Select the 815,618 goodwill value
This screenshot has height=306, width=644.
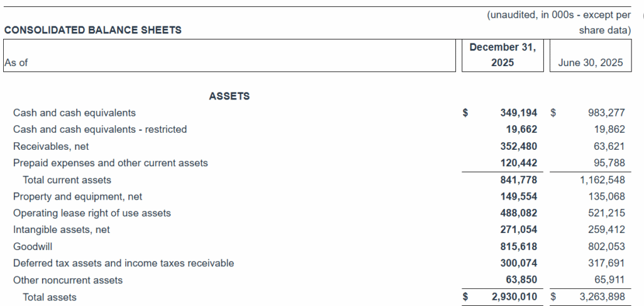click(518, 247)
